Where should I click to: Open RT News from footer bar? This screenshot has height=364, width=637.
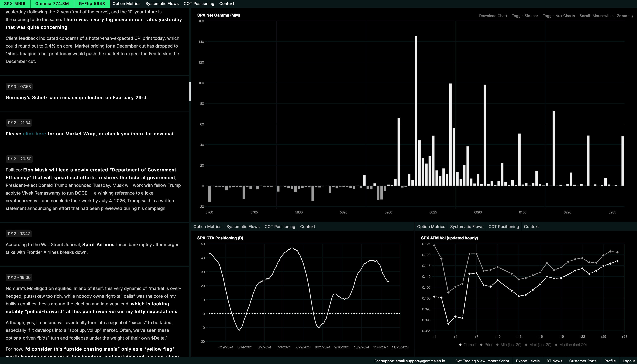(x=554, y=361)
